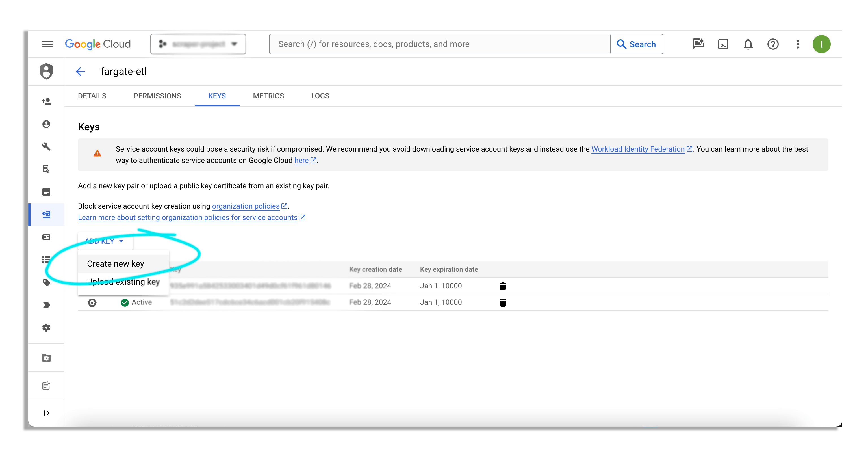
Task: Focus the resources search input field
Action: 438,44
